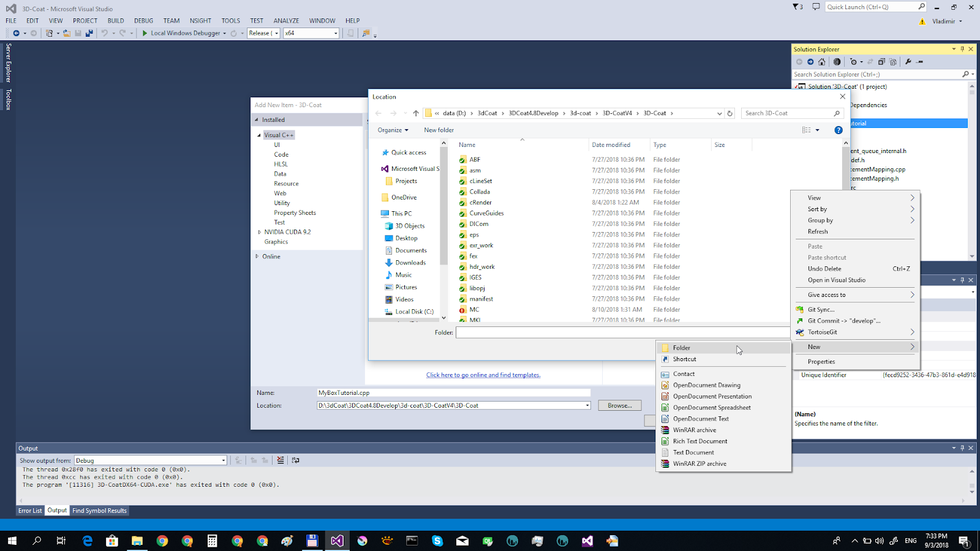Open the address bar history dropdown arrow

tap(719, 113)
